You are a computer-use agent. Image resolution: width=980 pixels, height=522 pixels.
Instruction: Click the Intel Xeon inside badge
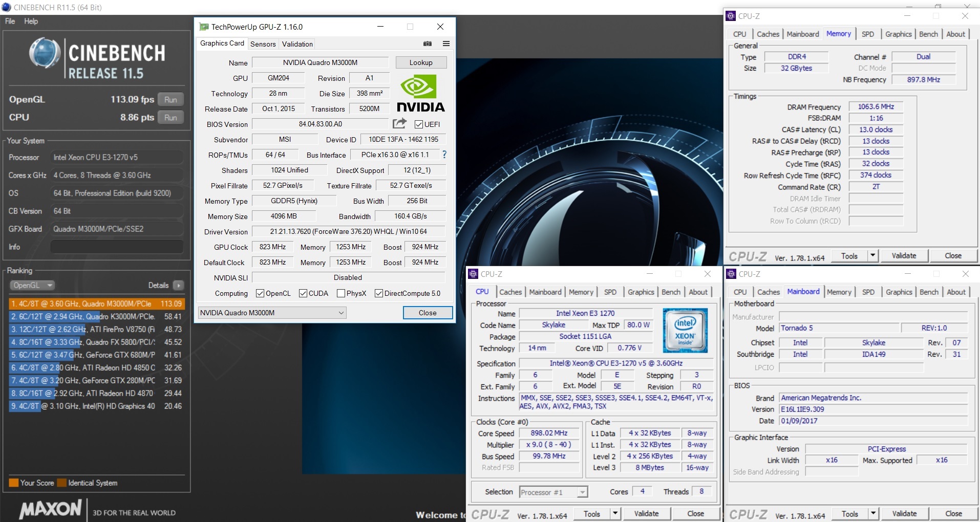[x=685, y=330]
